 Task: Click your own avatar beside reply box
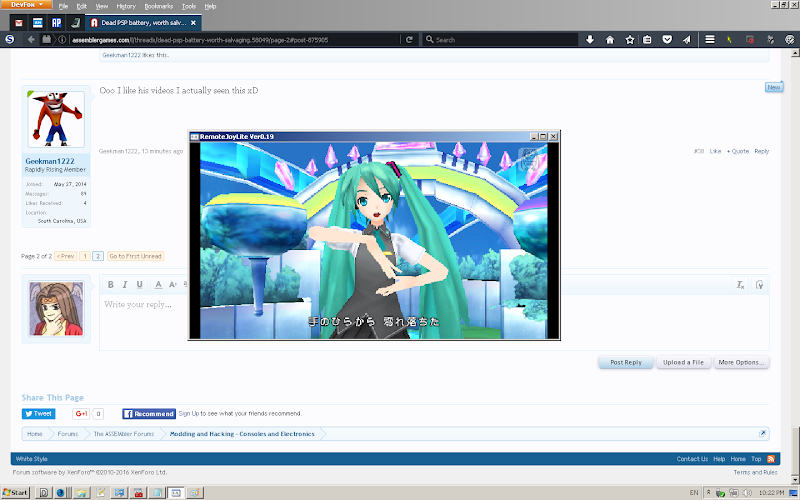(56, 309)
